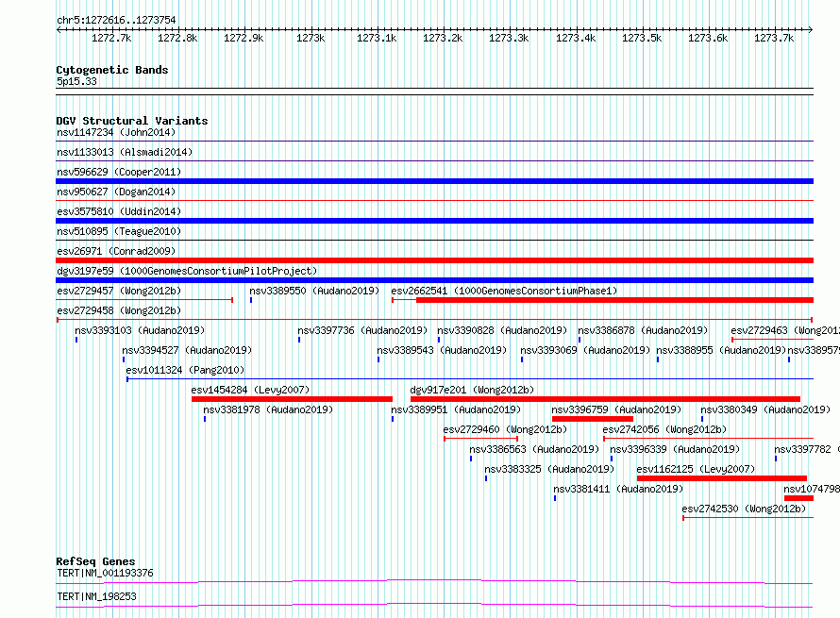This screenshot has height=618, width=840.
Task: Click esv2729463 variant label
Action: coord(785,330)
